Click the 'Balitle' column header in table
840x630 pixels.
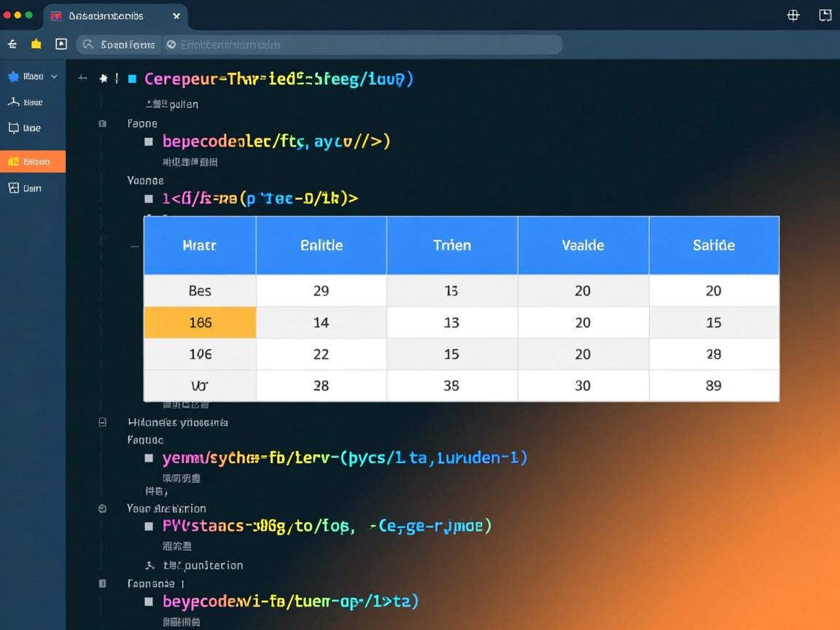click(x=321, y=246)
